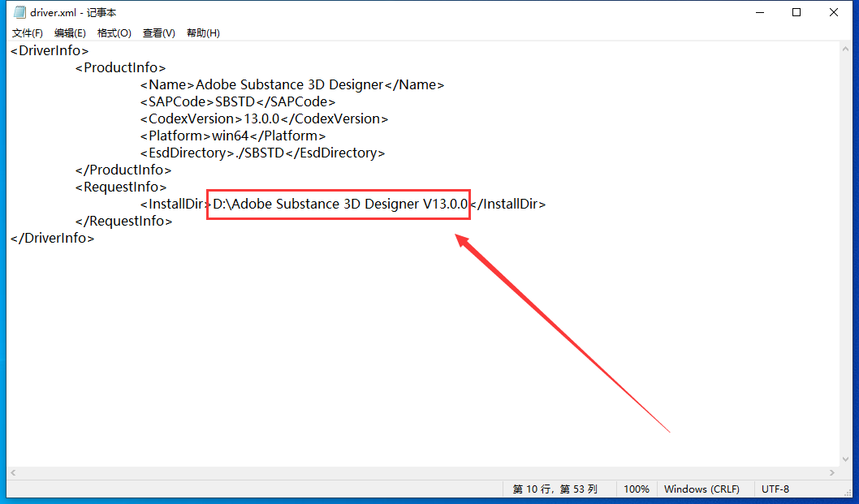Maximize the Notepad window
The image size is (859, 504).
[x=796, y=12]
